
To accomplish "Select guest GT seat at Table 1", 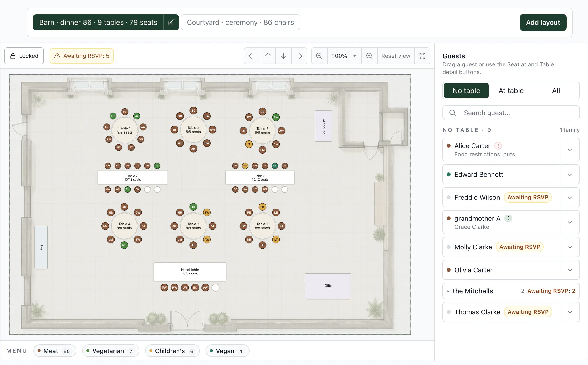I will pos(113,116).
